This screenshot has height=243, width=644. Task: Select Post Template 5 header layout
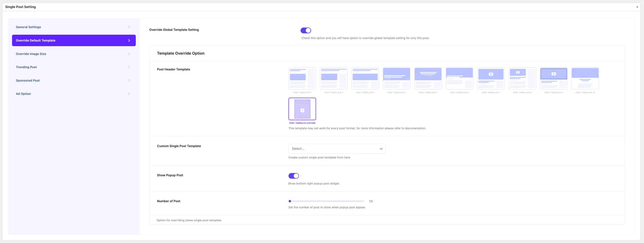pos(428,78)
